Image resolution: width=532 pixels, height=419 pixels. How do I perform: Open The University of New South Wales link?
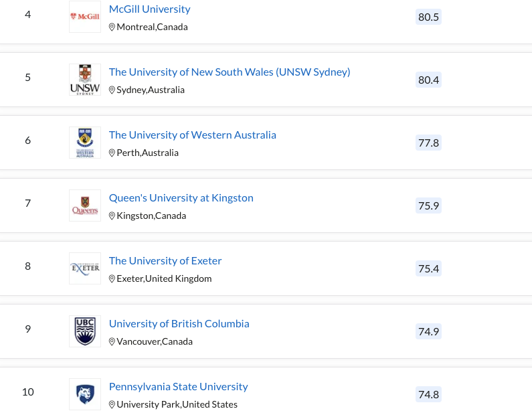[x=230, y=72]
